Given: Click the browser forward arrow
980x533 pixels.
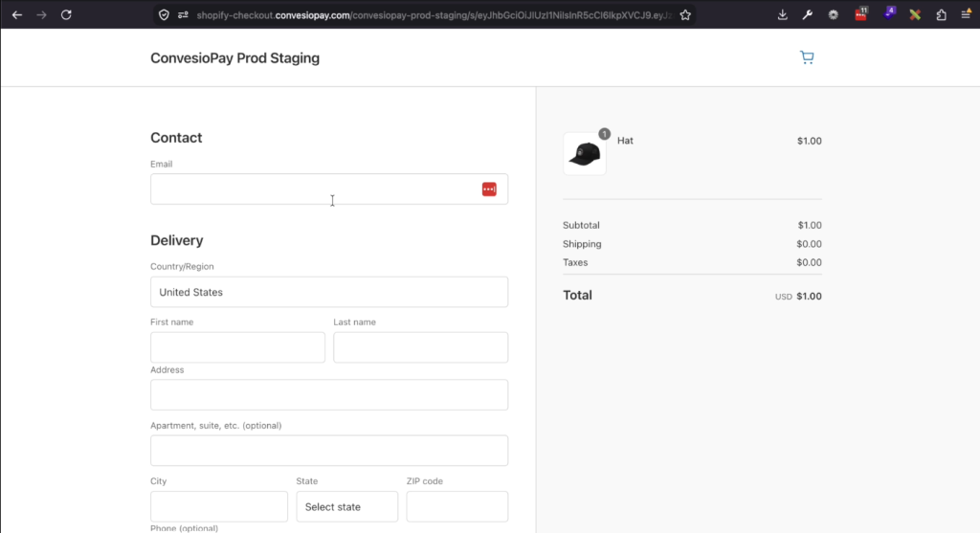Looking at the screenshot, I should pyautogui.click(x=41, y=15).
